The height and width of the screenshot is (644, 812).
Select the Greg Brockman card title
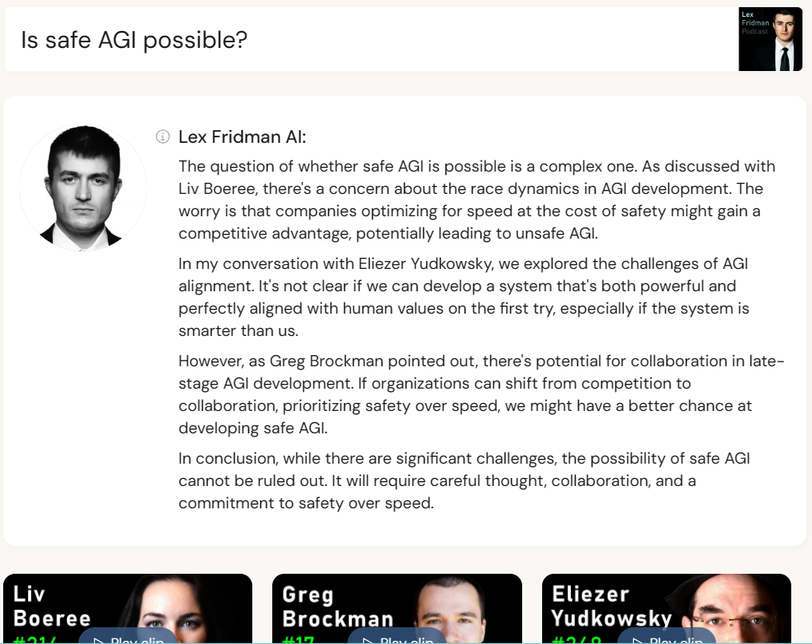[338, 606]
